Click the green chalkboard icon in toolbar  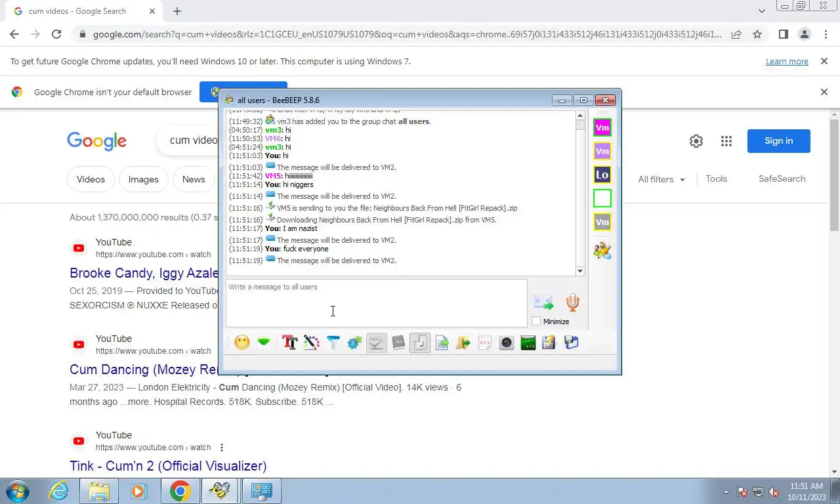pos(528,343)
